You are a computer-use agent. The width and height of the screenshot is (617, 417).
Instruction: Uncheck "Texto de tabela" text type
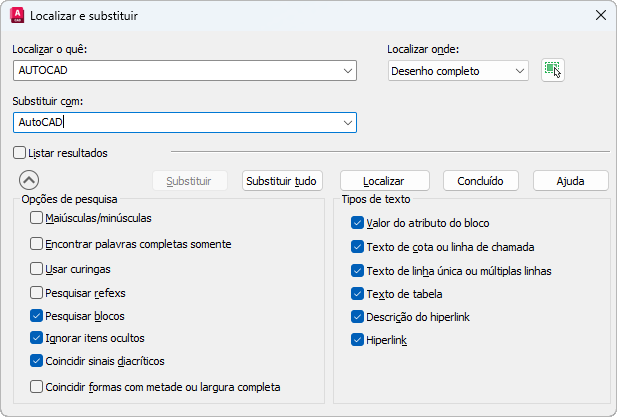(x=358, y=294)
